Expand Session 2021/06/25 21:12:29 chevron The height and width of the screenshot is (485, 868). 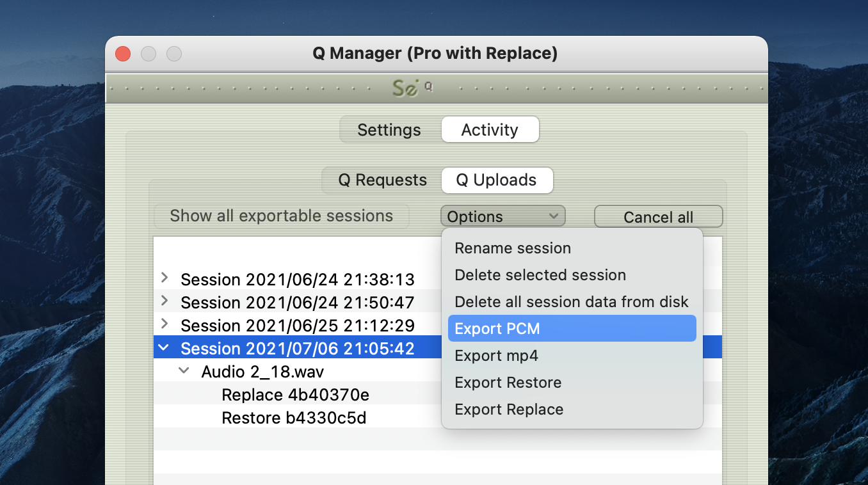[165, 324]
